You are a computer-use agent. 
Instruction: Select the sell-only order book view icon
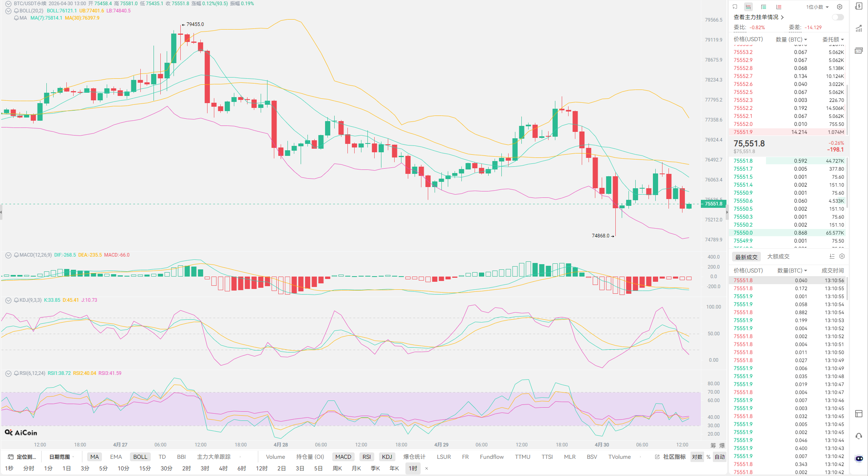778,7
